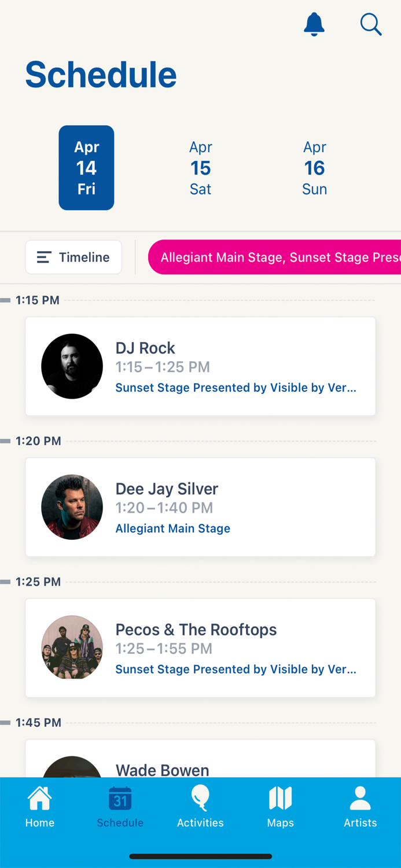Click the search magnifier icon
This screenshot has width=401, height=868.
click(x=370, y=25)
